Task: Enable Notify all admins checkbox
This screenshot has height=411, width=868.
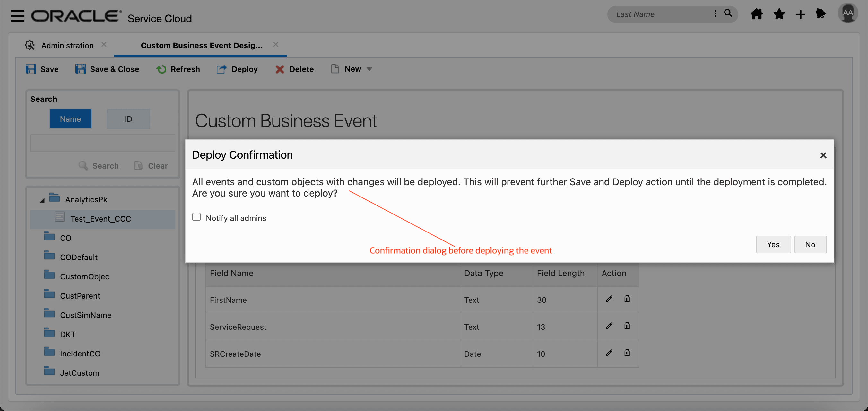Action: [196, 217]
